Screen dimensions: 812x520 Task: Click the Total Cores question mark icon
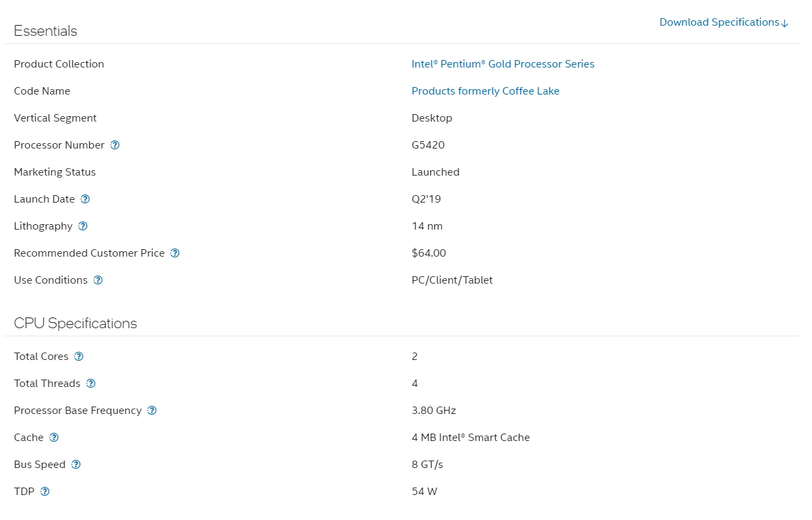(x=79, y=357)
